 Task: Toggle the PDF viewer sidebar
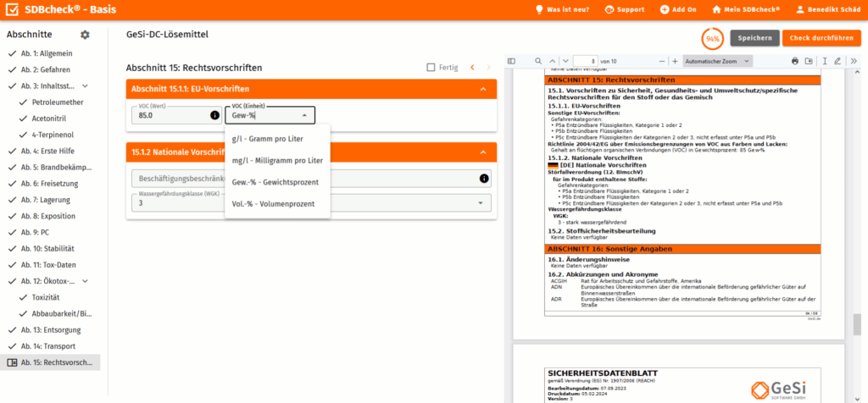(x=511, y=62)
